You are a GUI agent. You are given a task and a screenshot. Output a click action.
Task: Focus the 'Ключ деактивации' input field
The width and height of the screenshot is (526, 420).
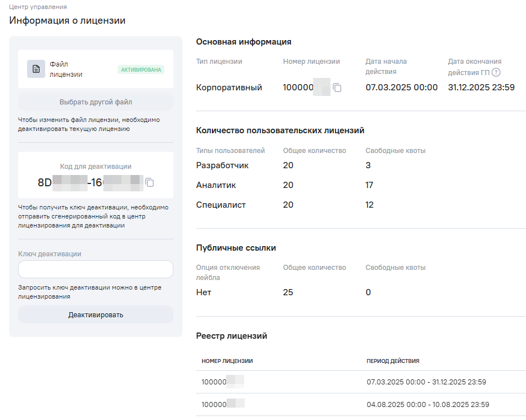(x=95, y=269)
